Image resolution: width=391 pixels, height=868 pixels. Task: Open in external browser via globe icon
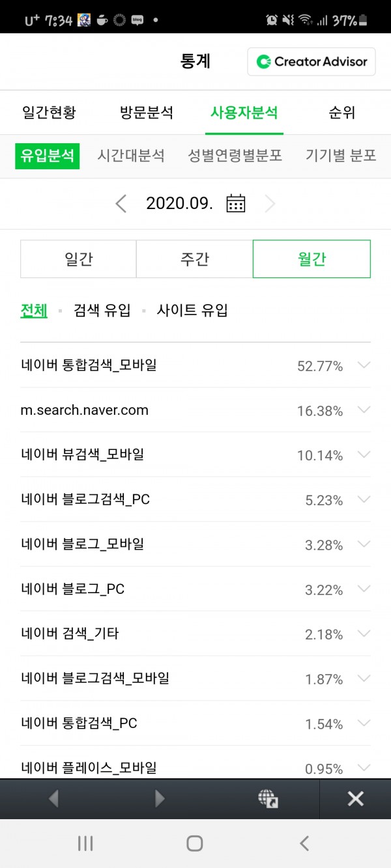click(267, 798)
